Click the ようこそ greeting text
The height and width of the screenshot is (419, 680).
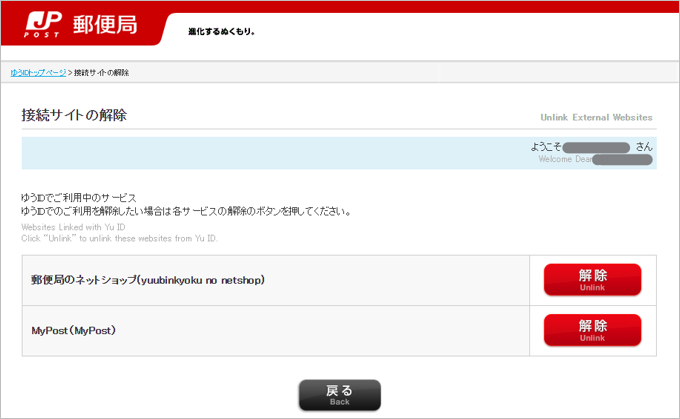546,146
